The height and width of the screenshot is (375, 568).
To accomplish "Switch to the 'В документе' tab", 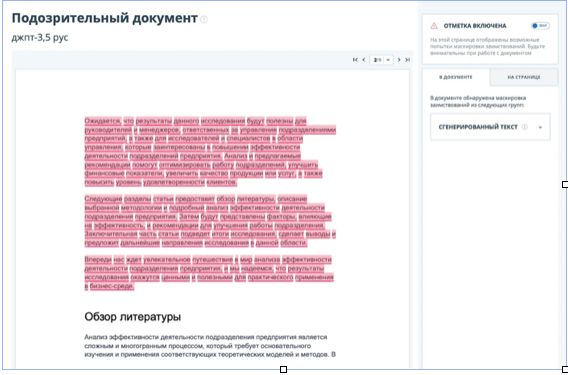I will [456, 77].
